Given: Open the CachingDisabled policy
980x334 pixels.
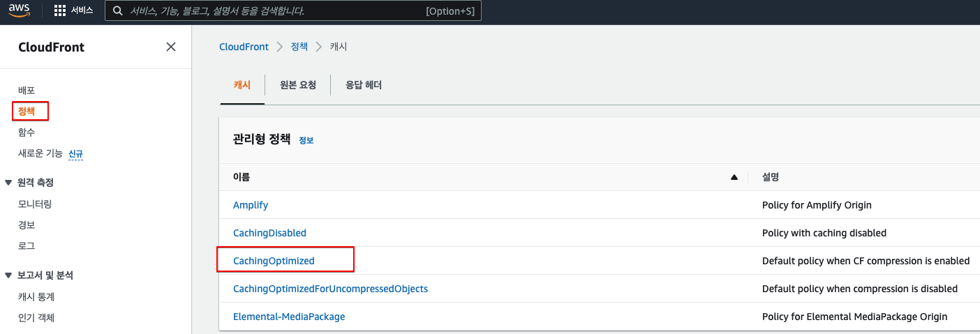Looking at the screenshot, I should pyautogui.click(x=269, y=233).
